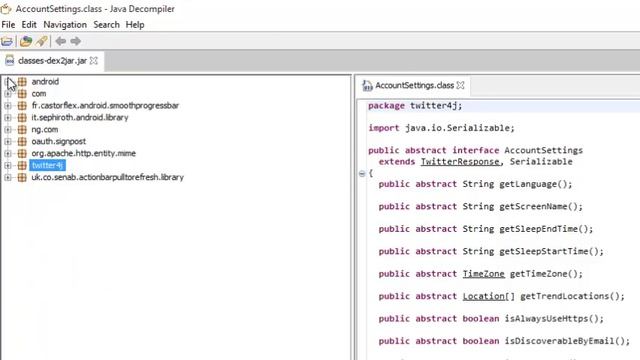
Task: Follow the TimeZone type link
Action: (484, 274)
